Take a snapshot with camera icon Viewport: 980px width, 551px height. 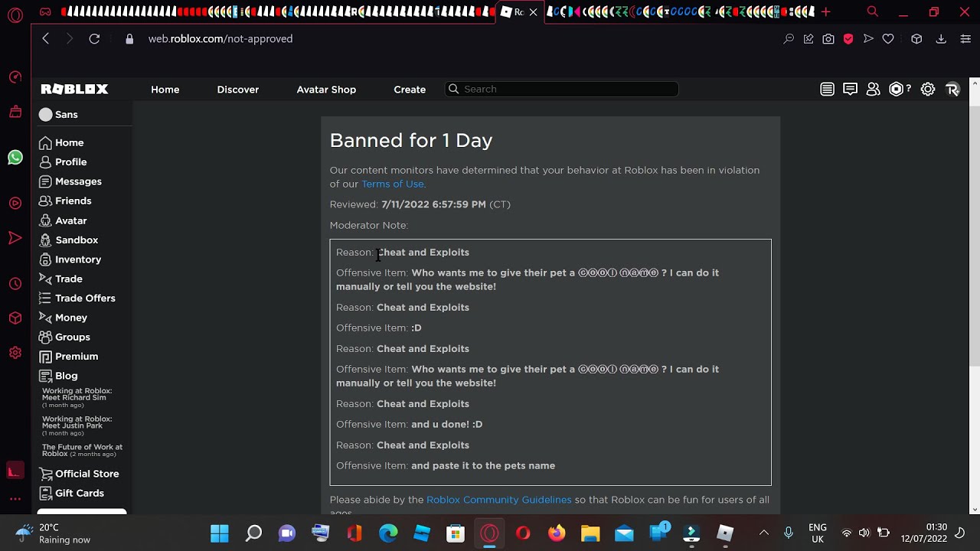coord(828,38)
